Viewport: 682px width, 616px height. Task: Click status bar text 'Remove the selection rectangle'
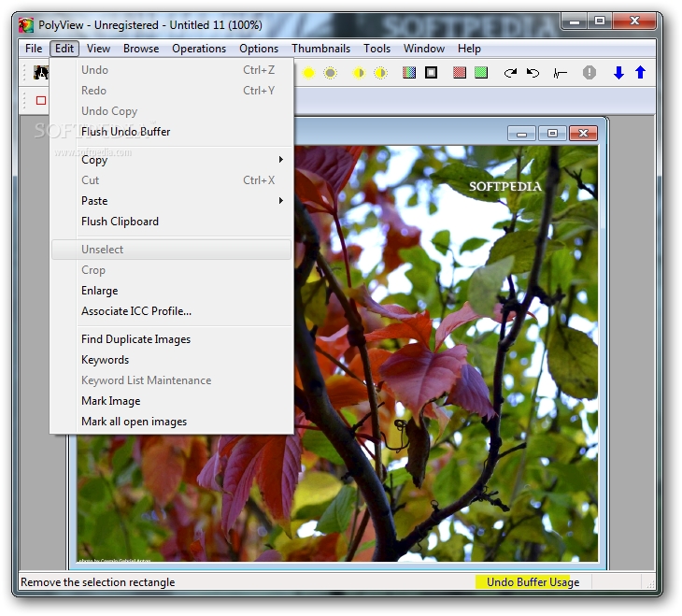click(98, 582)
